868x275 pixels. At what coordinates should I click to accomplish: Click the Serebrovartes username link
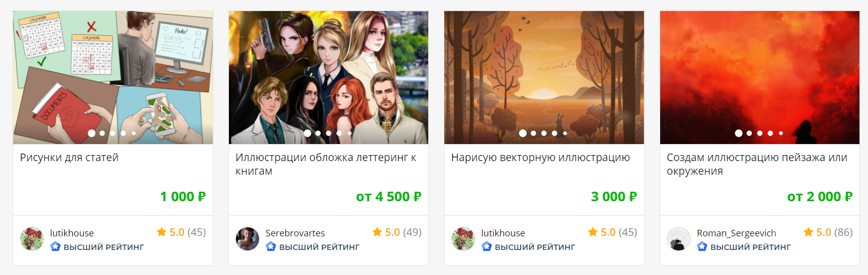point(295,233)
